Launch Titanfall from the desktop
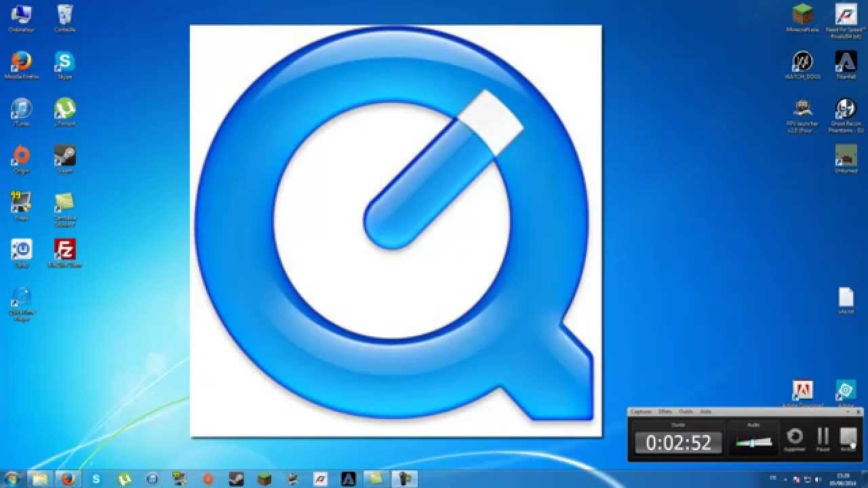Image resolution: width=868 pixels, height=488 pixels. point(846,65)
